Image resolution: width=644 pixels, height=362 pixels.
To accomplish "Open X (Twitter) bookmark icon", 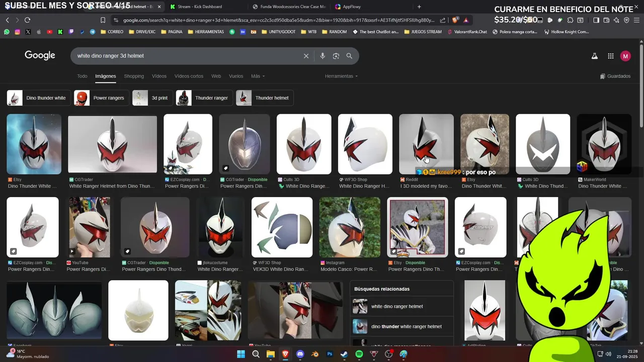I will click(28, 32).
